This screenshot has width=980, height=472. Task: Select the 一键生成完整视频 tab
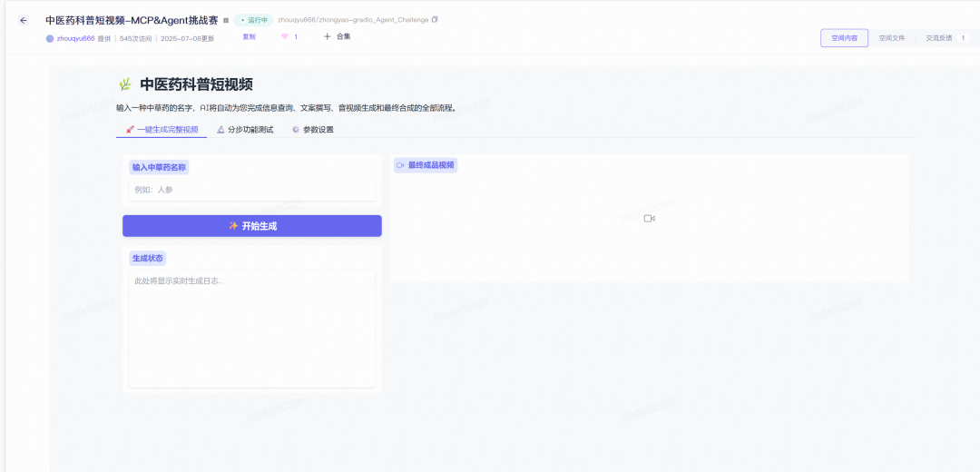(162, 130)
